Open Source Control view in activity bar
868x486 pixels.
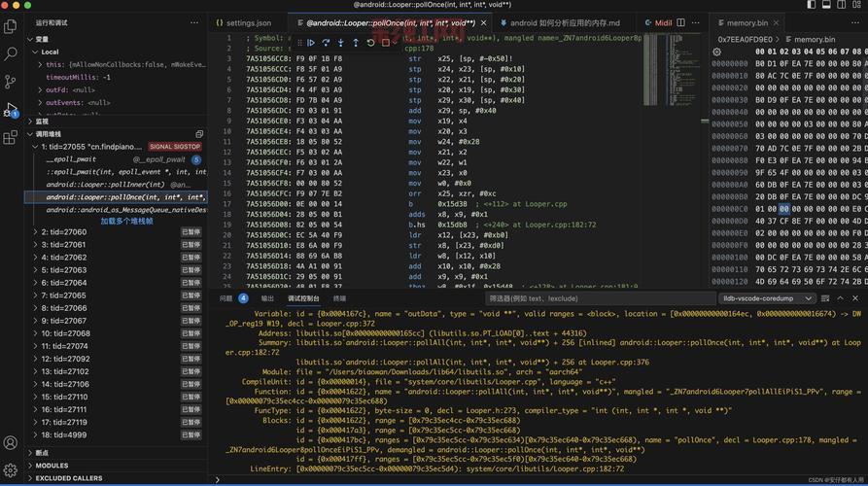click(10, 82)
